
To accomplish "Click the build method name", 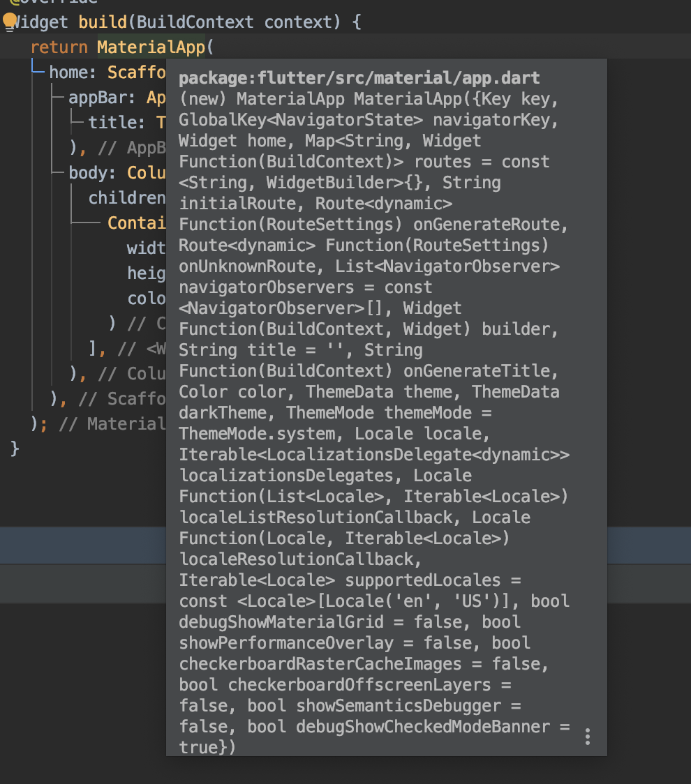I will point(103,22).
